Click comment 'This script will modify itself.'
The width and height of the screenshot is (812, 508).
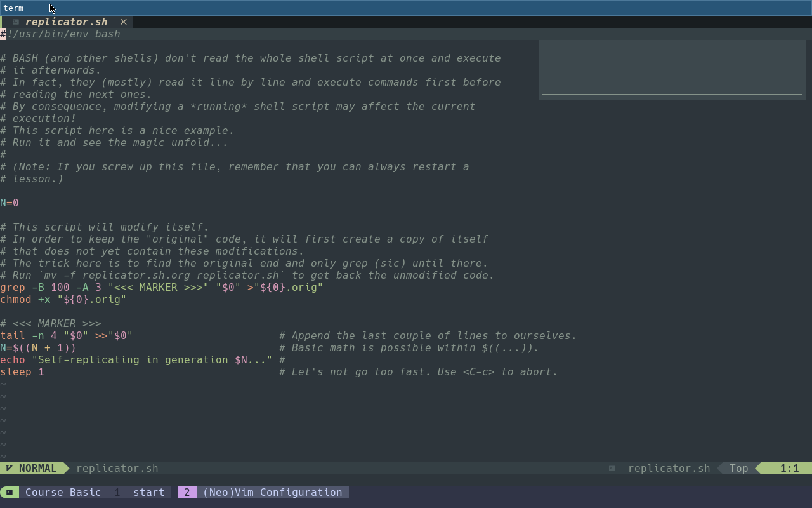tap(105, 227)
